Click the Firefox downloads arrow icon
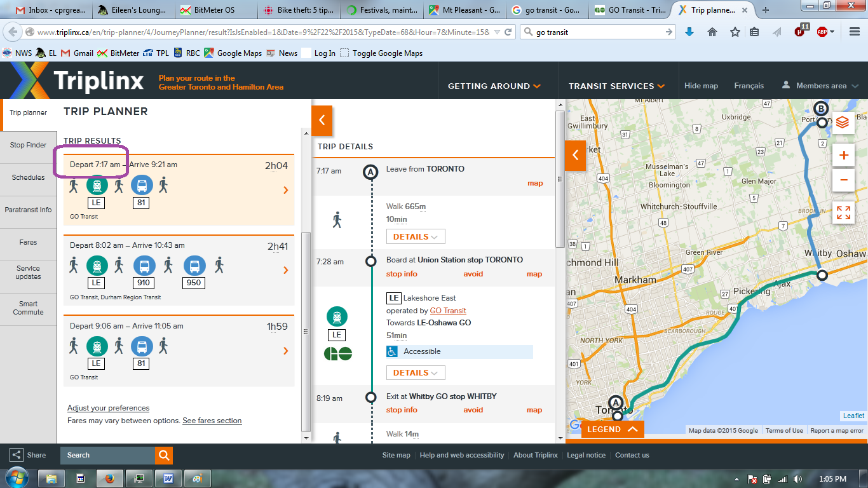The image size is (868, 488). coord(689,32)
